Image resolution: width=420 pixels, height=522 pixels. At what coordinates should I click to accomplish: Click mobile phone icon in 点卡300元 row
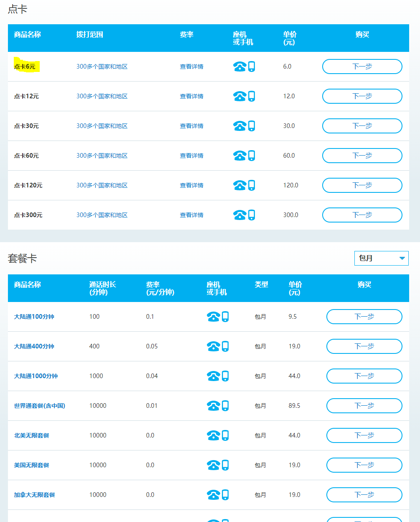(x=252, y=215)
